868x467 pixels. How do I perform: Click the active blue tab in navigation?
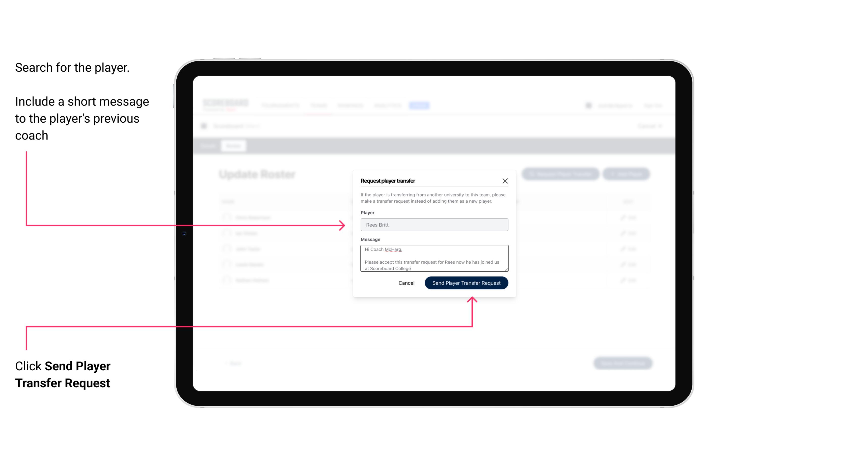coord(418,105)
